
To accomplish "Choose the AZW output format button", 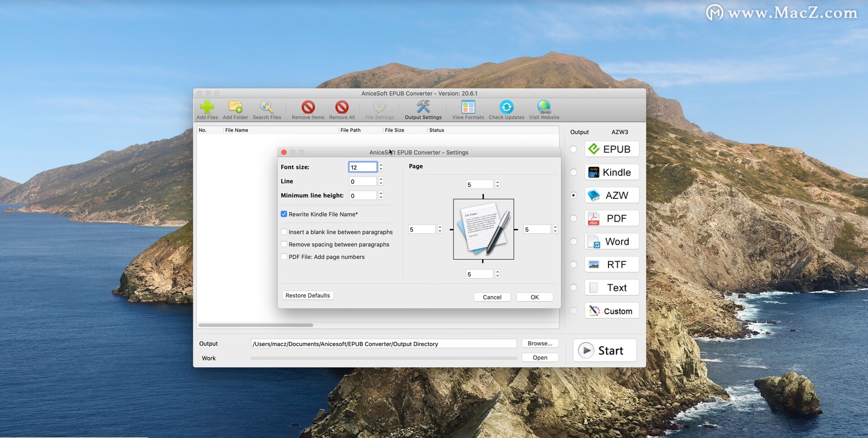I will tap(612, 195).
